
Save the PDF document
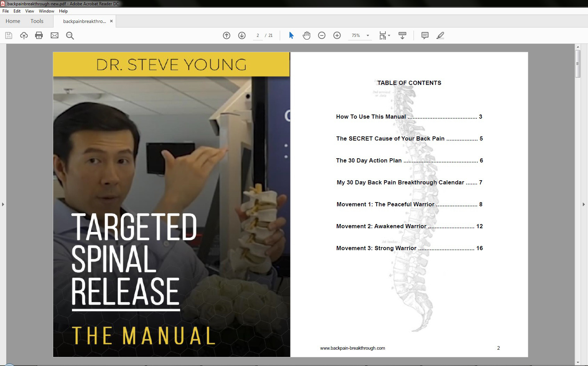tap(8, 35)
